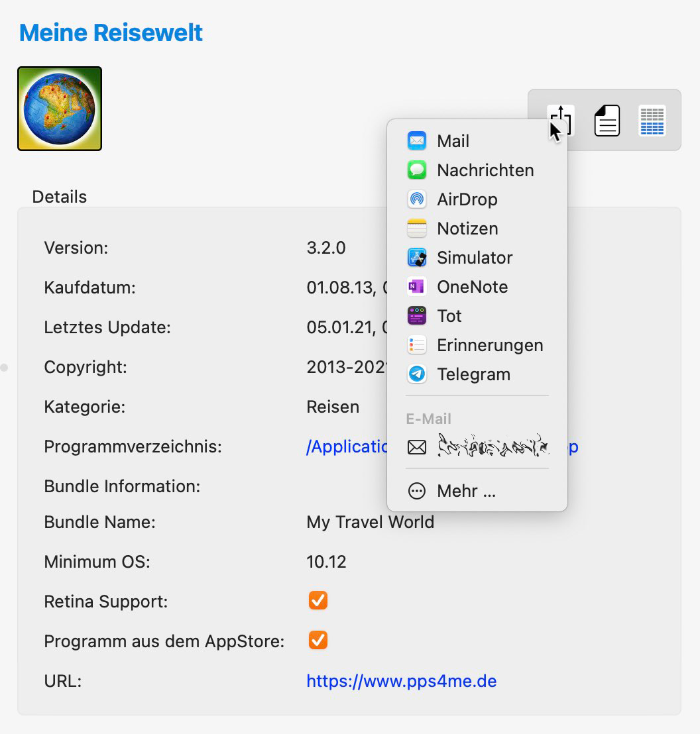
Task: Open the document text view icon
Action: [607, 121]
